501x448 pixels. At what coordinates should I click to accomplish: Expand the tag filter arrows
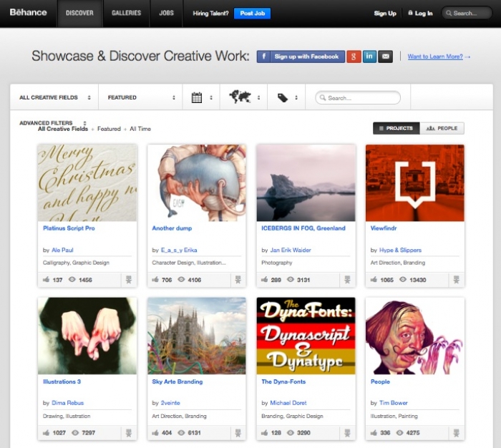tap(296, 97)
